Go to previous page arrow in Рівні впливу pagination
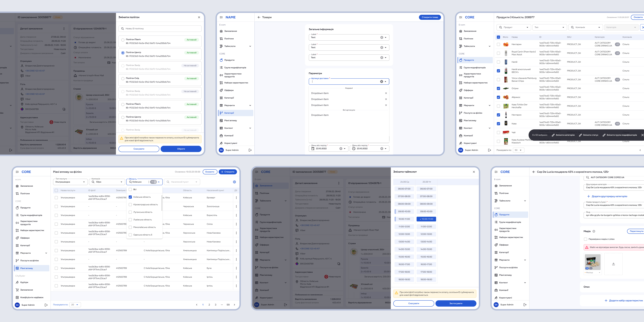The width and height of the screenshot is (644, 322). click(197, 305)
